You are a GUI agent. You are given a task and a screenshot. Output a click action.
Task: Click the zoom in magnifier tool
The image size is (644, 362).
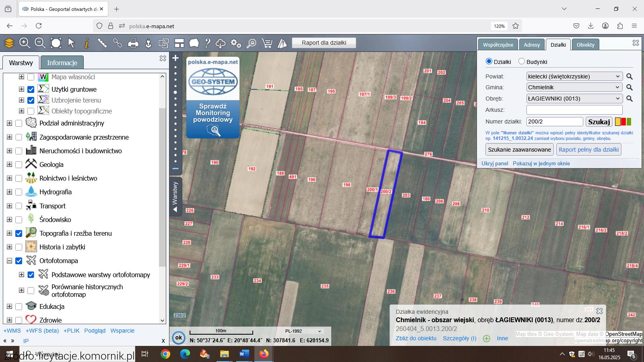[25, 43]
